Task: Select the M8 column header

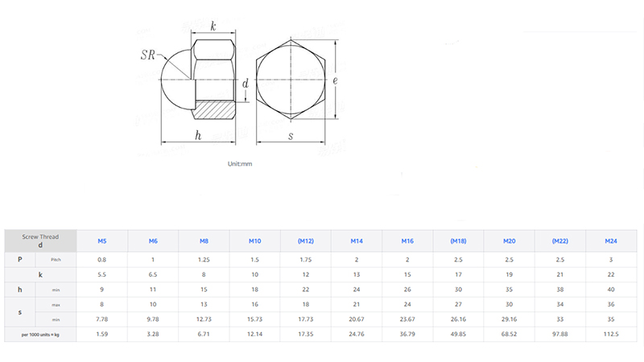Action: (204, 241)
